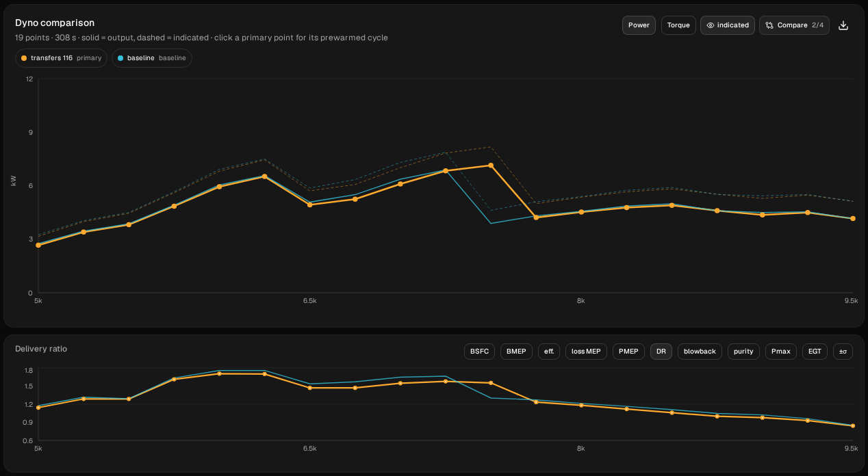
Task: Click the 8k label on delivery ratio axis
Action: pyautogui.click(x=580, y=449)
